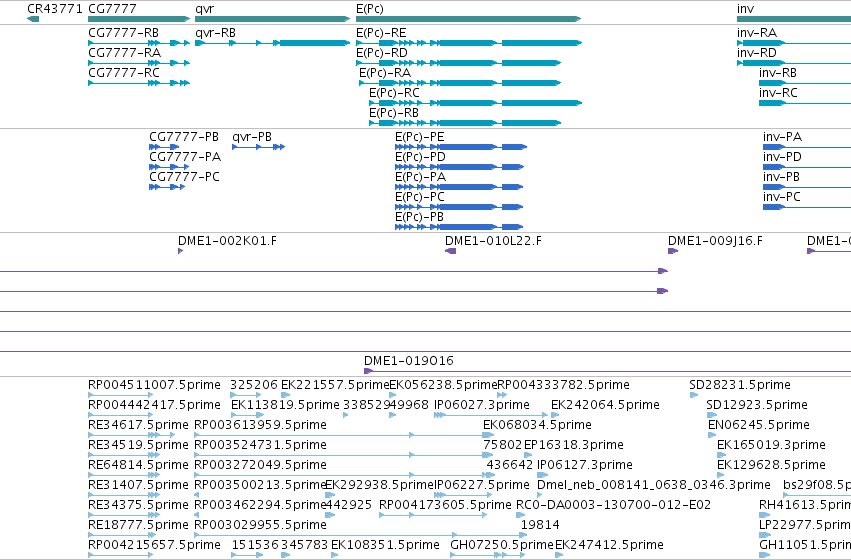Click the inv-PB protein label
Image resolution: width=851 pixels, height=560 pixels.
782,177
